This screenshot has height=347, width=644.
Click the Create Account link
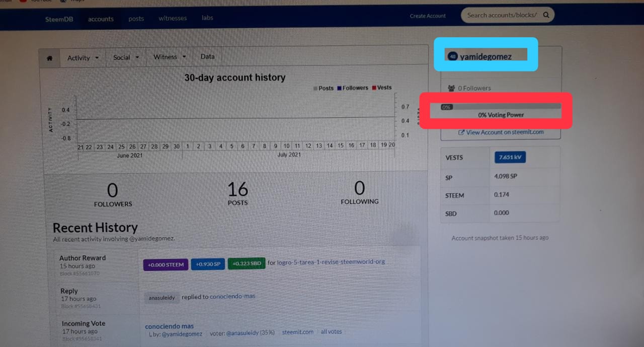point(428,16)
